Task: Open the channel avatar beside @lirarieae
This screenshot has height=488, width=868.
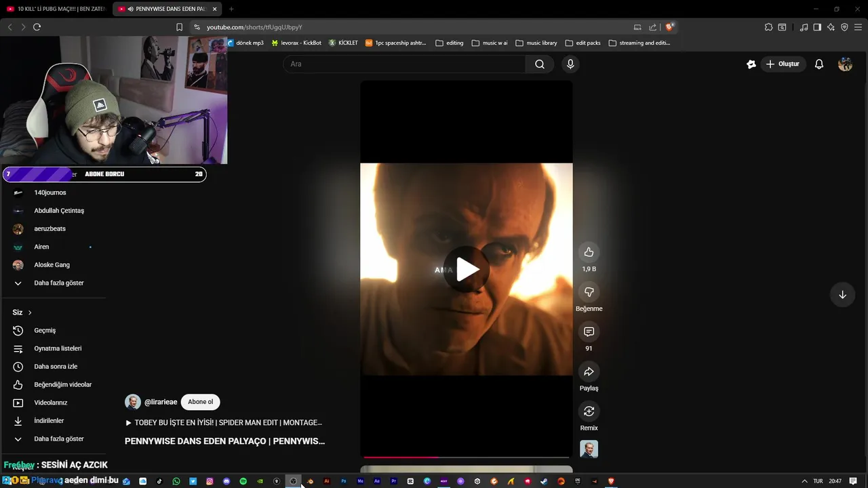Action: 132,402
